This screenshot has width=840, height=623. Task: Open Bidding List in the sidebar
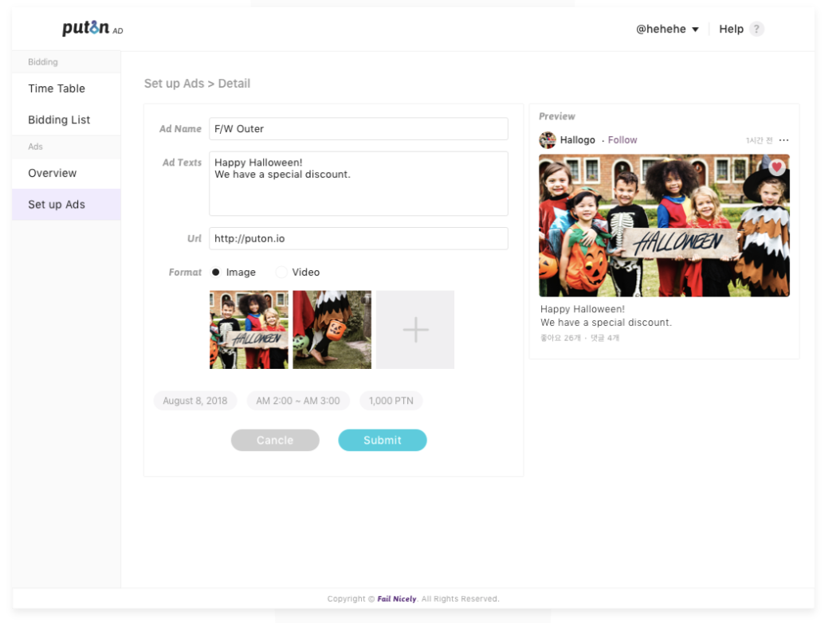pos(66,120)
